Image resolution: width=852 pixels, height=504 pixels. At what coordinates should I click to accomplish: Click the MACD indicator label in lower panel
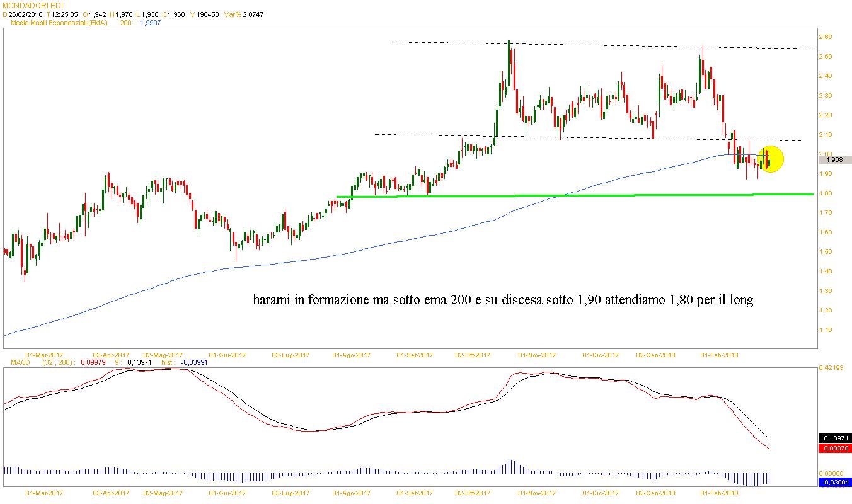point(15,362)
